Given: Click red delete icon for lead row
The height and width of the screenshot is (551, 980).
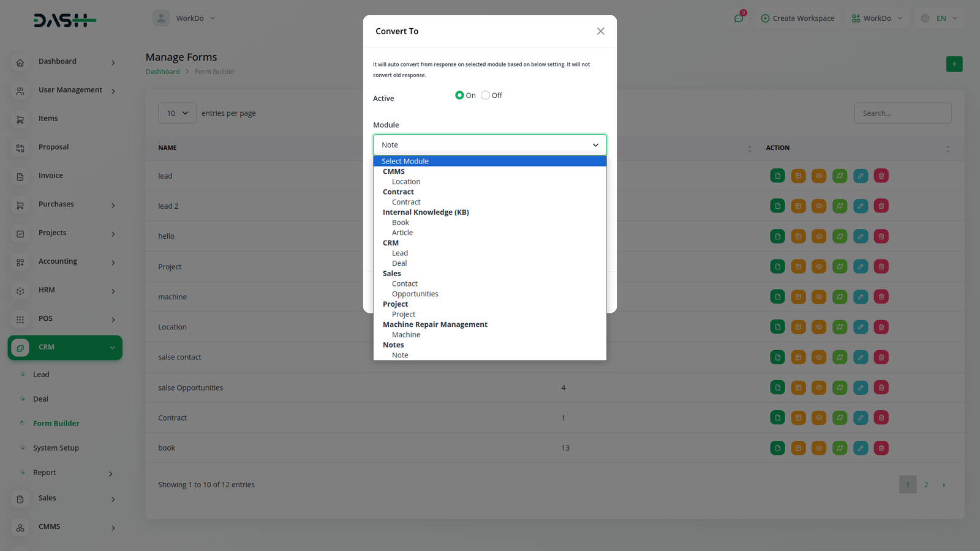Looking at the screenshot, I should tap(881, 176).
